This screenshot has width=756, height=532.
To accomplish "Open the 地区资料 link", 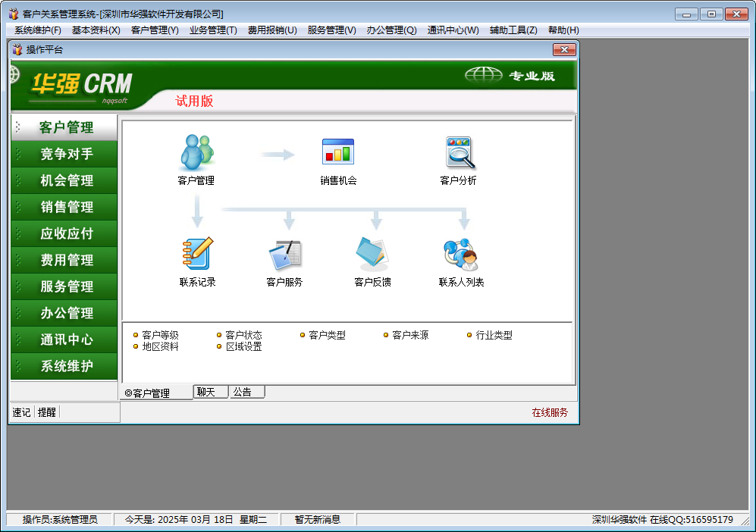I will tap(160, 346).
